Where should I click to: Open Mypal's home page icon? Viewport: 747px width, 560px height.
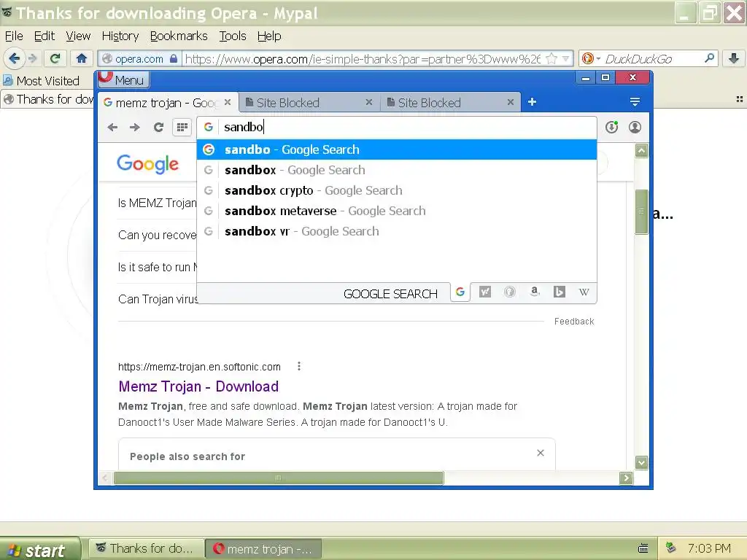[x=82, y=58]
